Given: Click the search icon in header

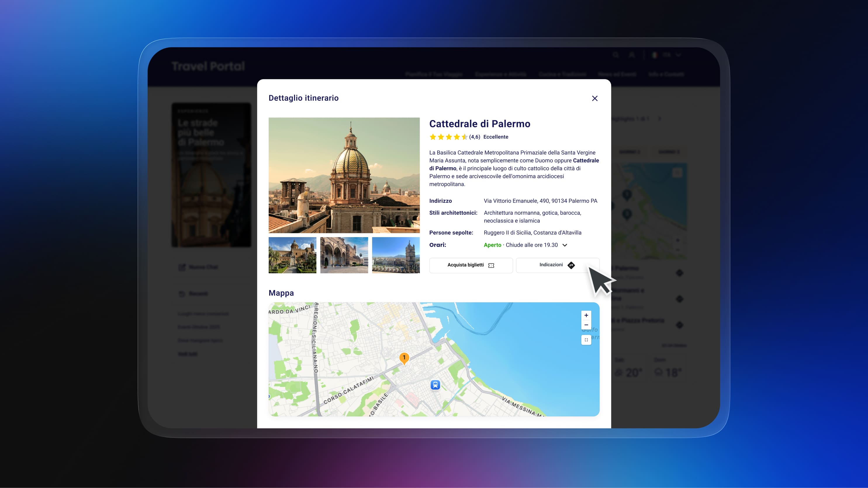Looking at the screenshot, I should point(615,55).
